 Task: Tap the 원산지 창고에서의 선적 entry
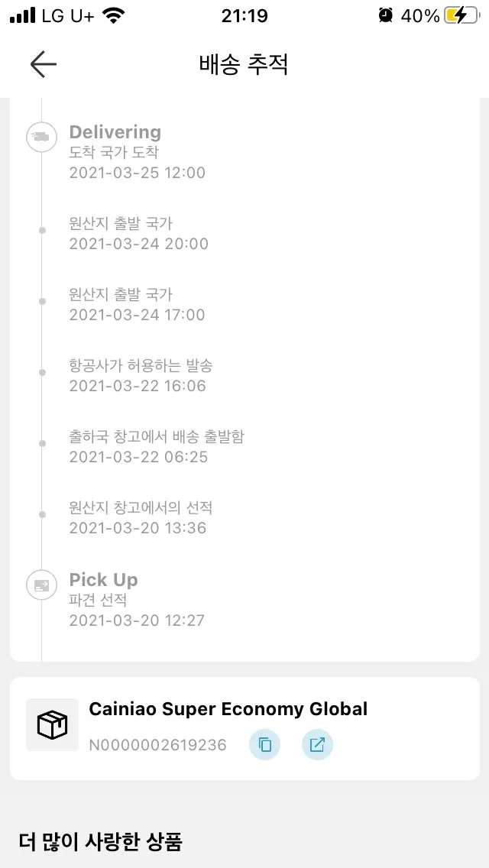(x=141, y=508)
